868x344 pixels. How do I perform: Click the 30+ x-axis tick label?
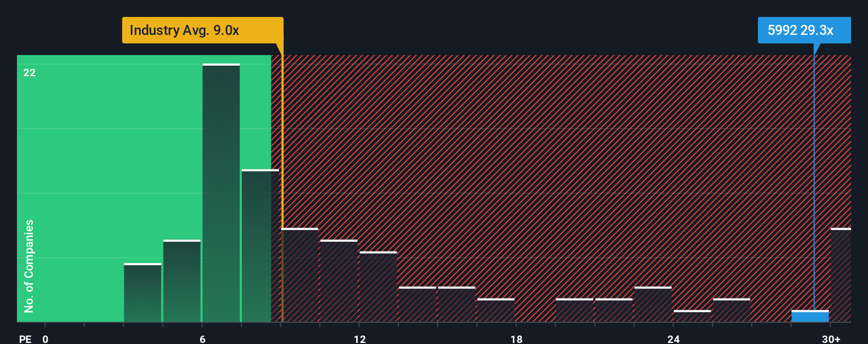pyautogui.click(x=831, y=339)
